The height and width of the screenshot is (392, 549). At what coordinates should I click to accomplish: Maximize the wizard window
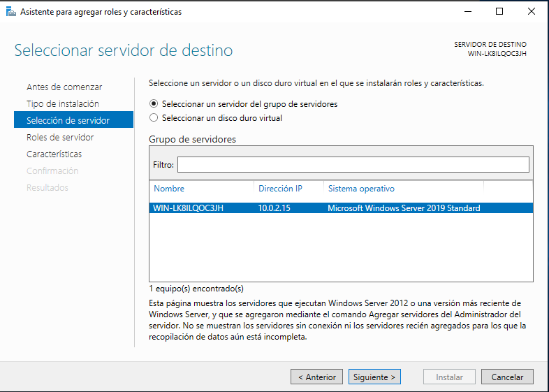[x=499, y=12]
